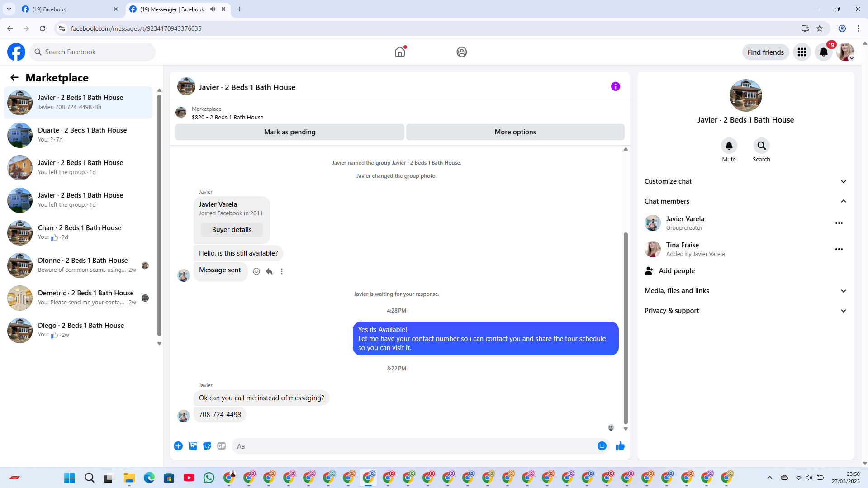
Task: Mute this conversation with the bell icon
Action: tap(729, 146)
